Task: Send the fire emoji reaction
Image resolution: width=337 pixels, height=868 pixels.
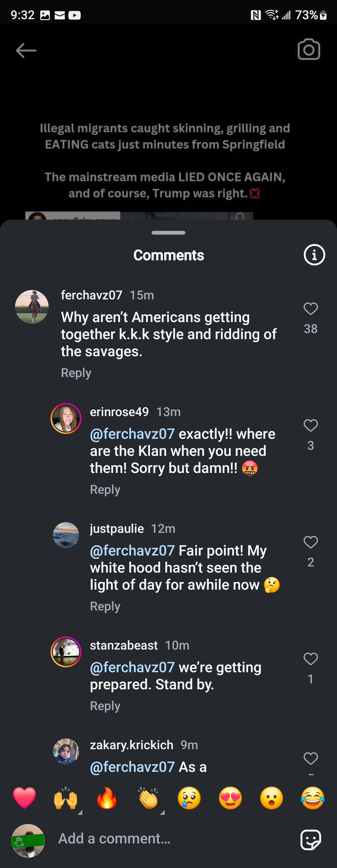Action: click(107, 798)
